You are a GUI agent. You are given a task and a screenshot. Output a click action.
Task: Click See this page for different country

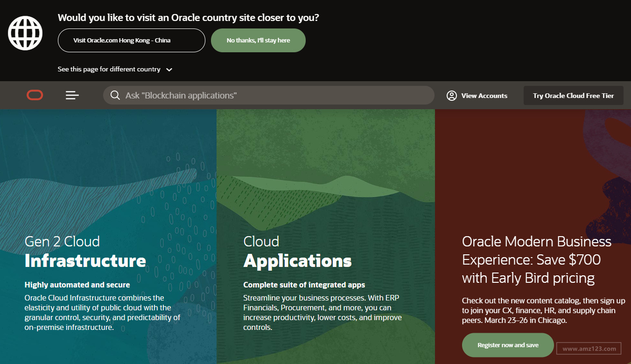[x=109, y=69]
